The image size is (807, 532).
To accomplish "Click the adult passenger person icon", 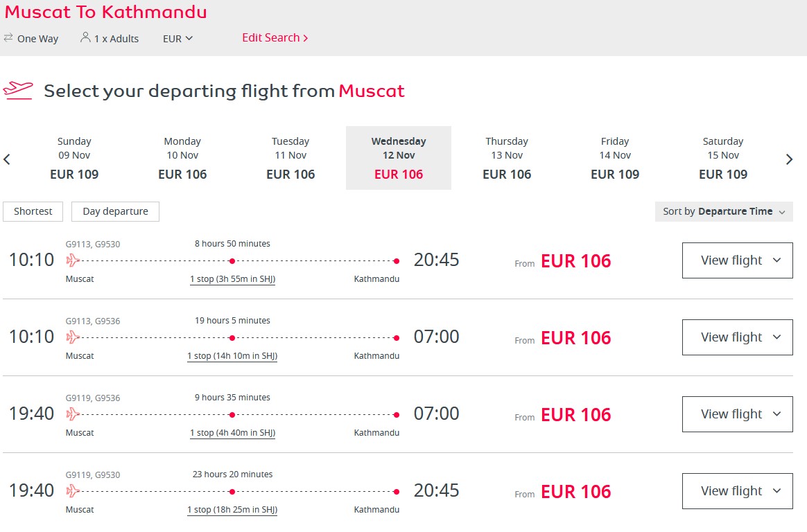I will point(85,37).
